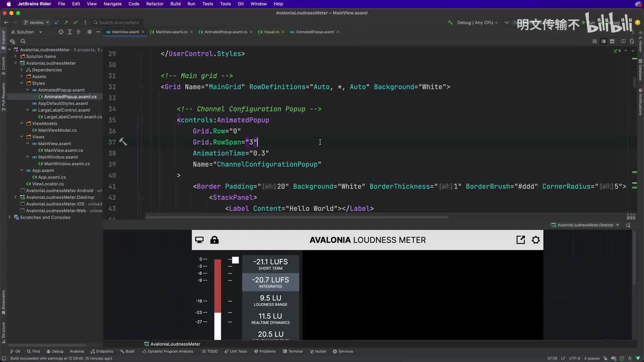The image size is (644, 362).
Task: Open the Apple menu
Action: [8, 4]
